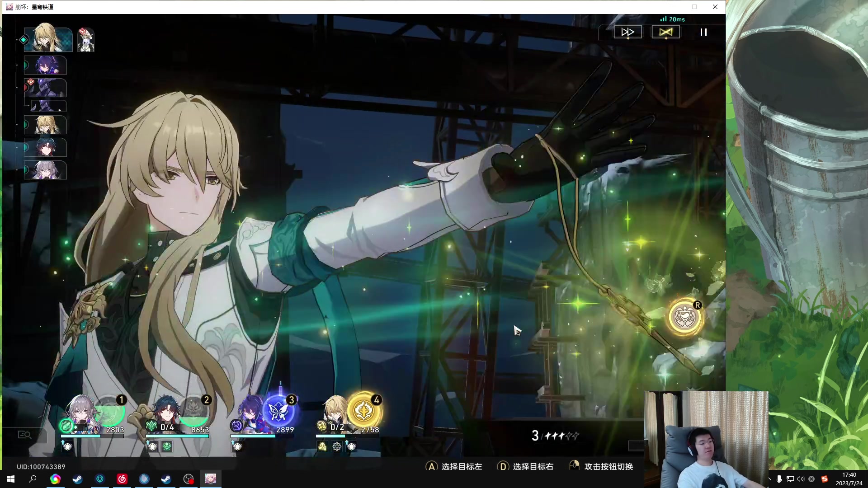Open the volume control in system tray
This screenshot has width=868, height=488.
[x=801, y=479]
